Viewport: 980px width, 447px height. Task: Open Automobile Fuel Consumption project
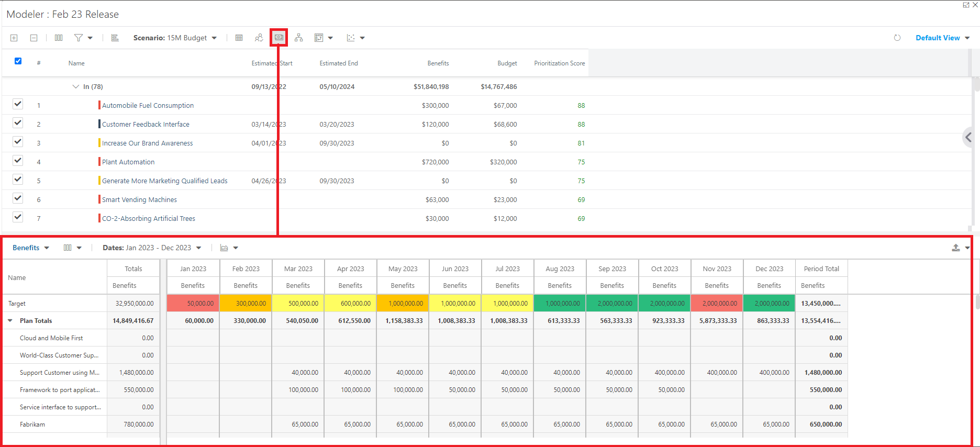point(148,105)
